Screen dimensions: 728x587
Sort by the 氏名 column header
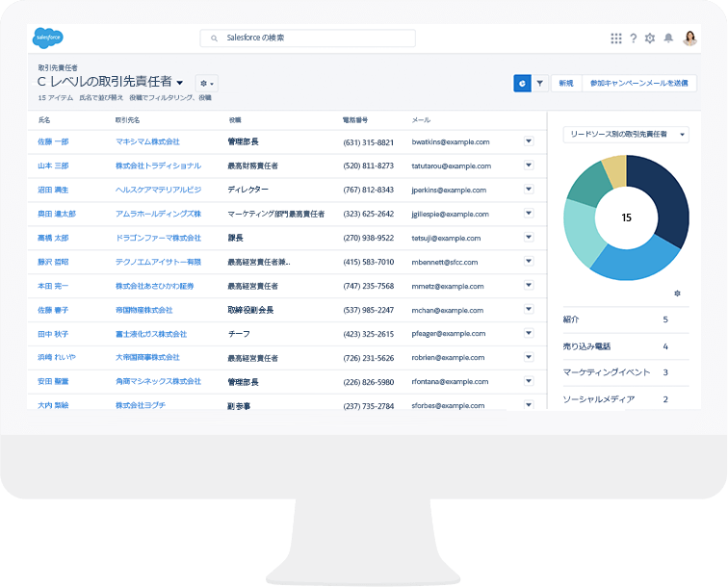(44, 120)
